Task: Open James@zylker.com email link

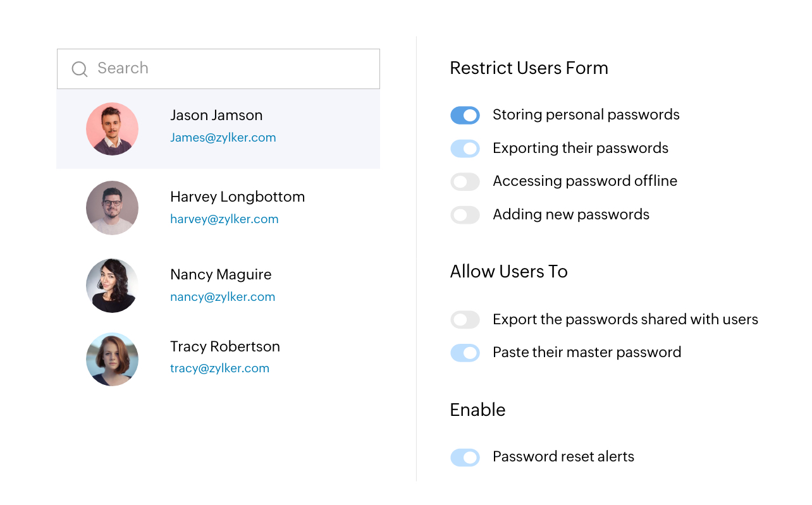Action: pyautogui.click(x=223, y=138)
